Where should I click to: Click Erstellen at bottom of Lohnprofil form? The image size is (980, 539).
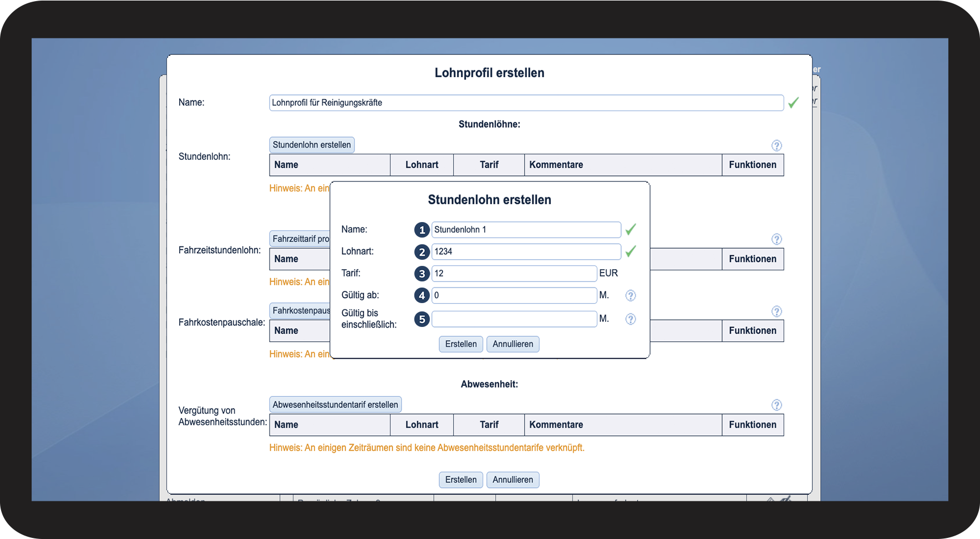[461, 480]
